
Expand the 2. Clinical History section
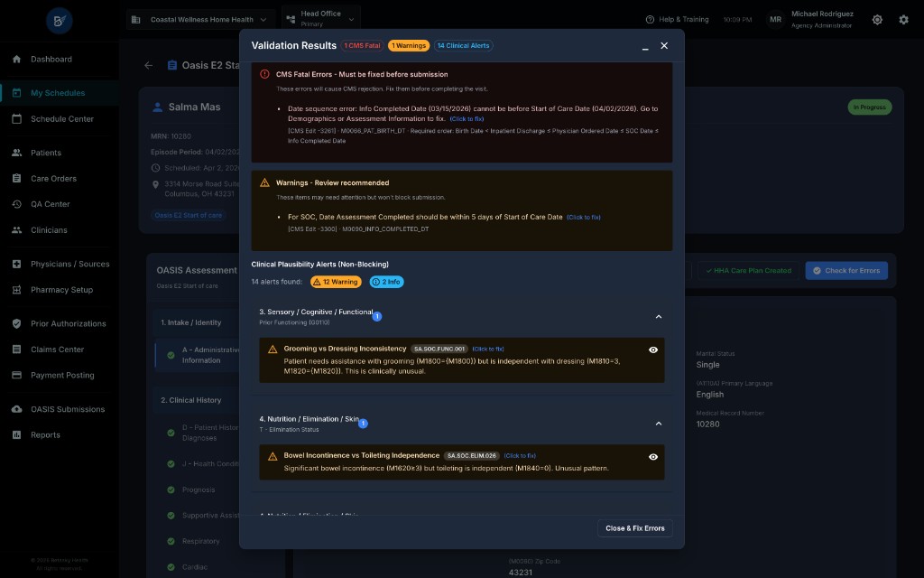tap(196, 400)
